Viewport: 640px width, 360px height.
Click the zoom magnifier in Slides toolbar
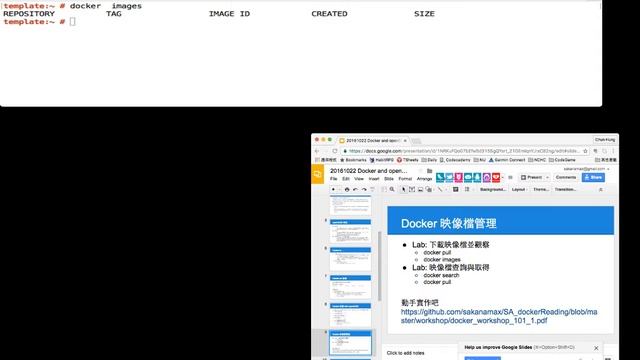click(x=392, y=189)
